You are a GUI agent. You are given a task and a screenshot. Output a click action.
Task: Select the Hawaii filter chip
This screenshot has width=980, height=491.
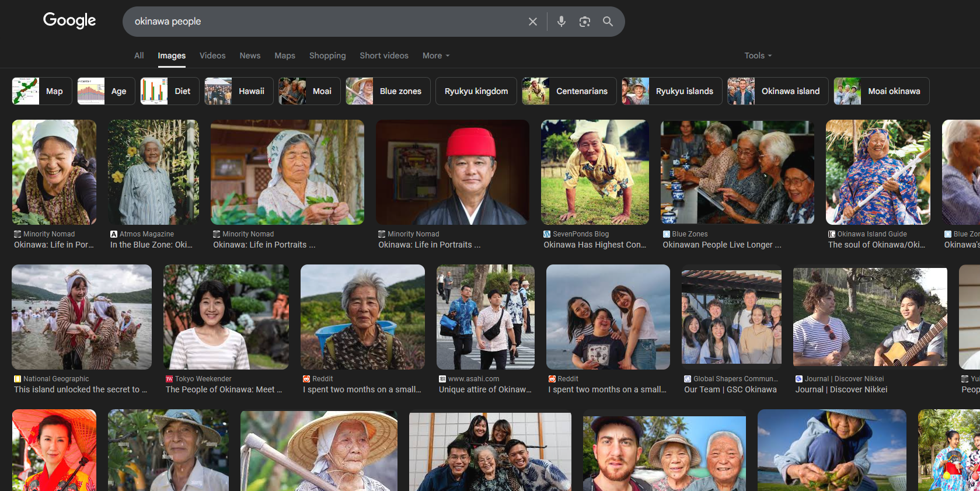point(239,91)
